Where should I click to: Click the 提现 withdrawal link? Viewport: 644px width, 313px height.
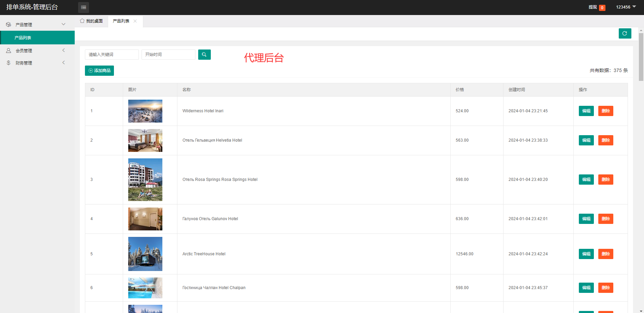point(593,7)
